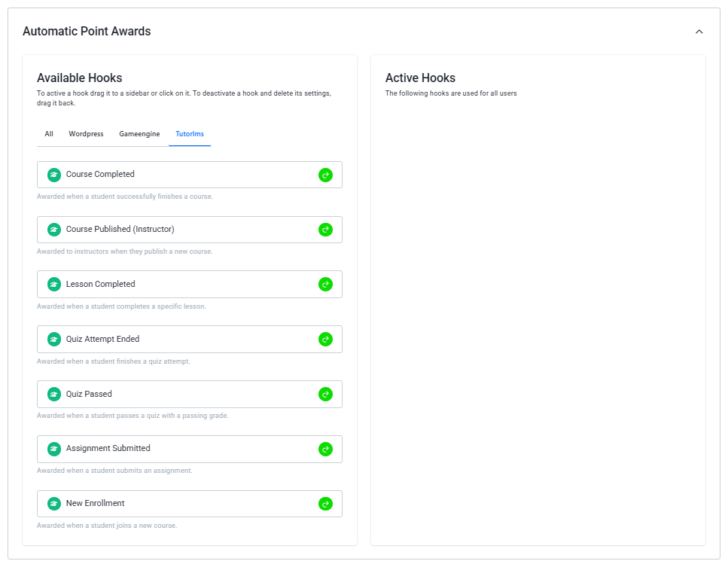Click the graduation cap icon beside Course Published (Instructor)

tap(54, 230)
